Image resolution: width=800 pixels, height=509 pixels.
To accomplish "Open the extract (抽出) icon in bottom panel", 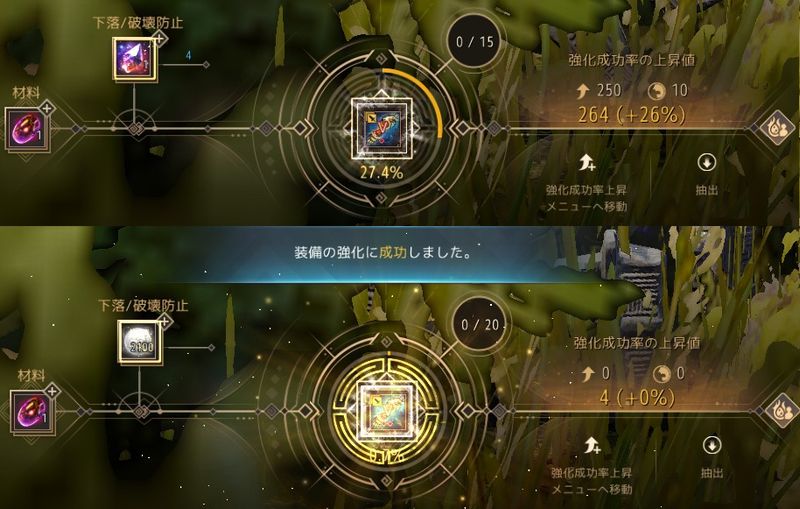I will pos(711,445).
